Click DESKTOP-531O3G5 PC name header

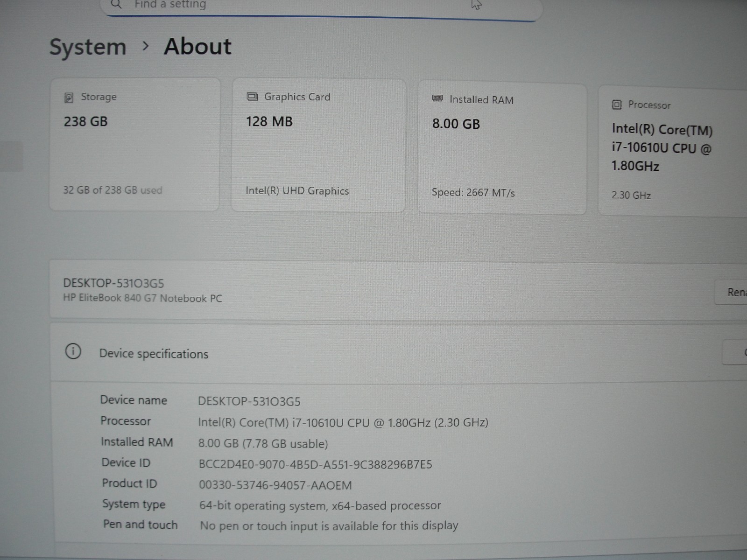pos(113,283)
